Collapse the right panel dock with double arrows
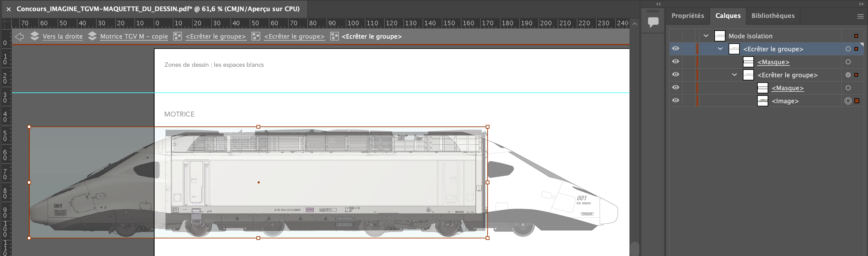This screenshot has height=256, width=868. (861, 4)
